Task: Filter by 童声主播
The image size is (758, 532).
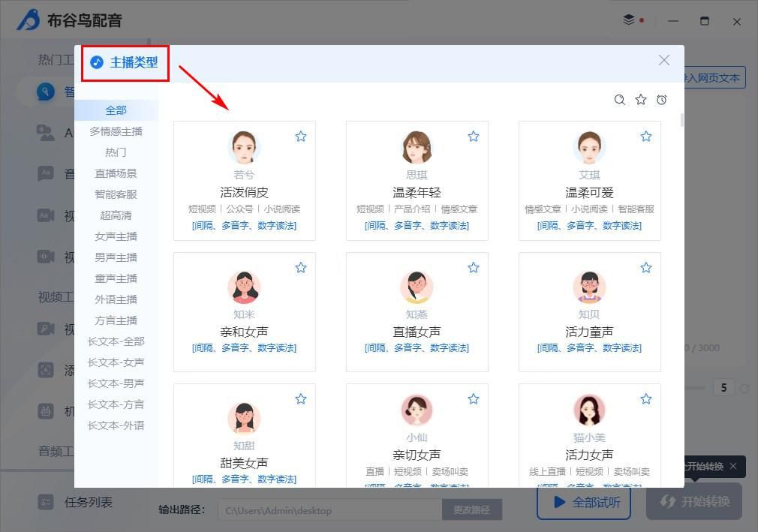Action: click(x=116, y=278)
